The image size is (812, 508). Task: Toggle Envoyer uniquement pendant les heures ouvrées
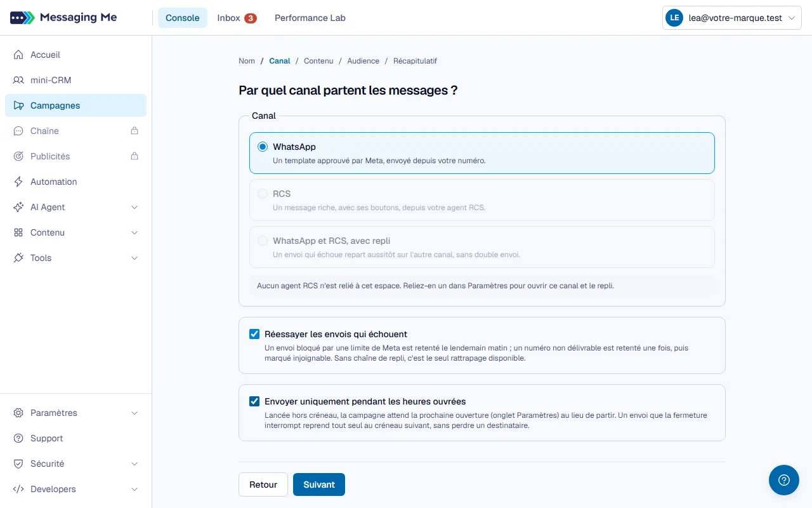click(x=254, y=401)
